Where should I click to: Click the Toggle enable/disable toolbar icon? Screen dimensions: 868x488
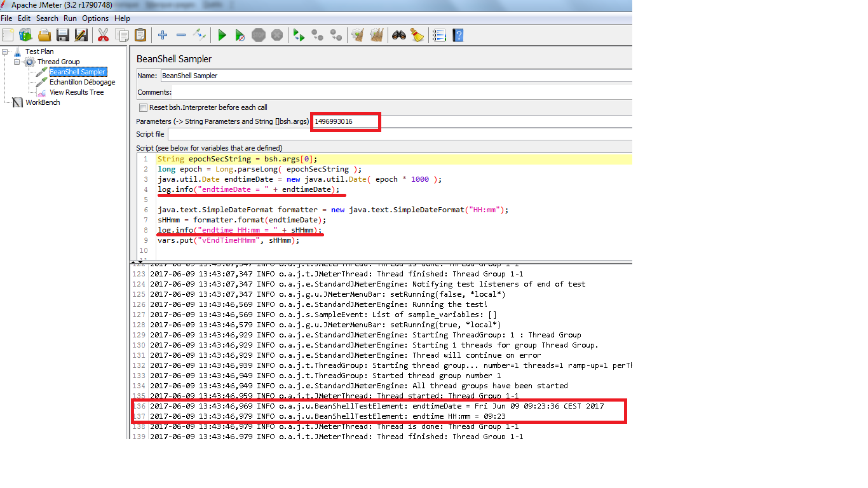click(200, 35)
